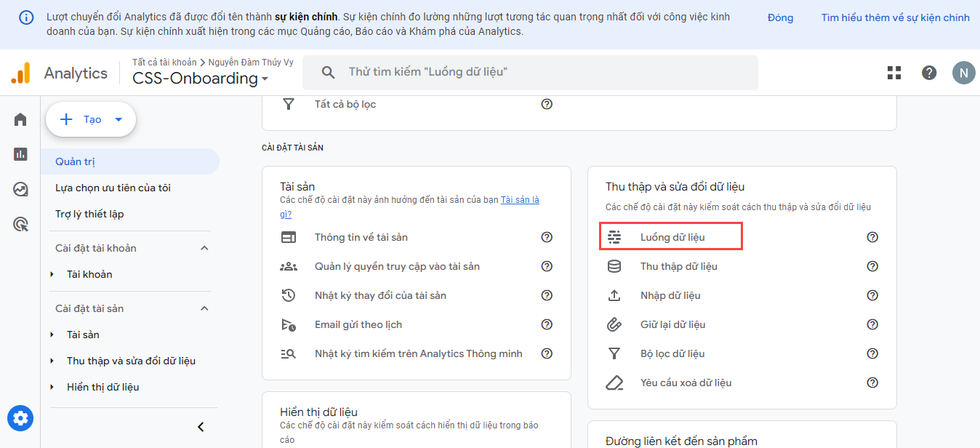Select Trợ lý thiết lập in the sidebar

(x=90, y=214)
